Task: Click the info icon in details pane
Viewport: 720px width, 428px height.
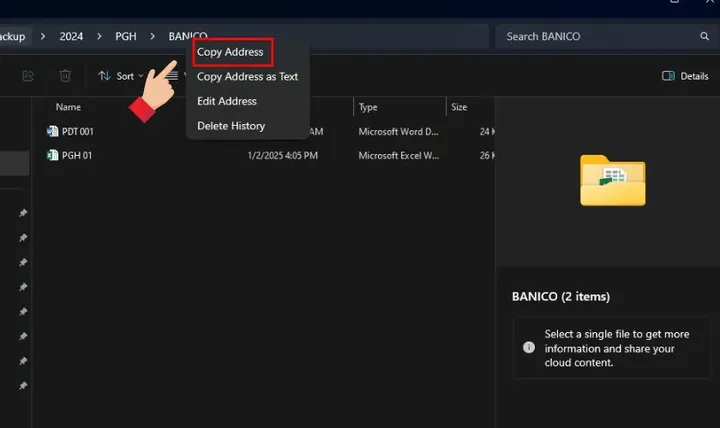Action: click(529, 347)
